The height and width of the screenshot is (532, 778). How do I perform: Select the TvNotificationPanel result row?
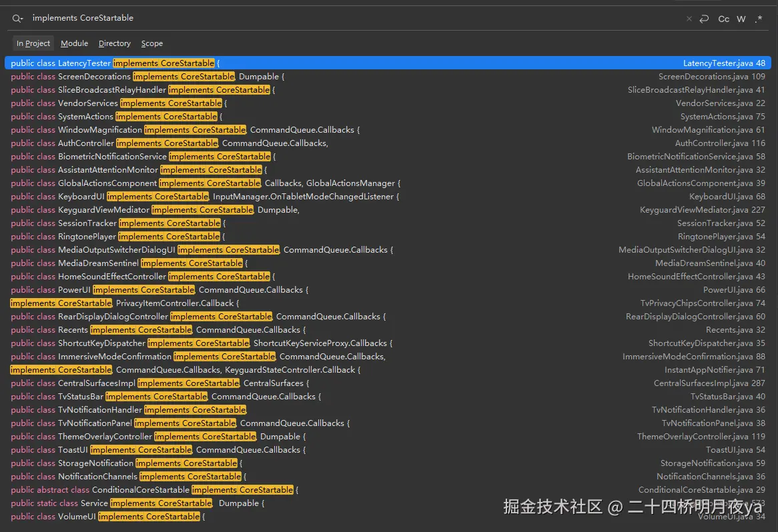point(388,423)
